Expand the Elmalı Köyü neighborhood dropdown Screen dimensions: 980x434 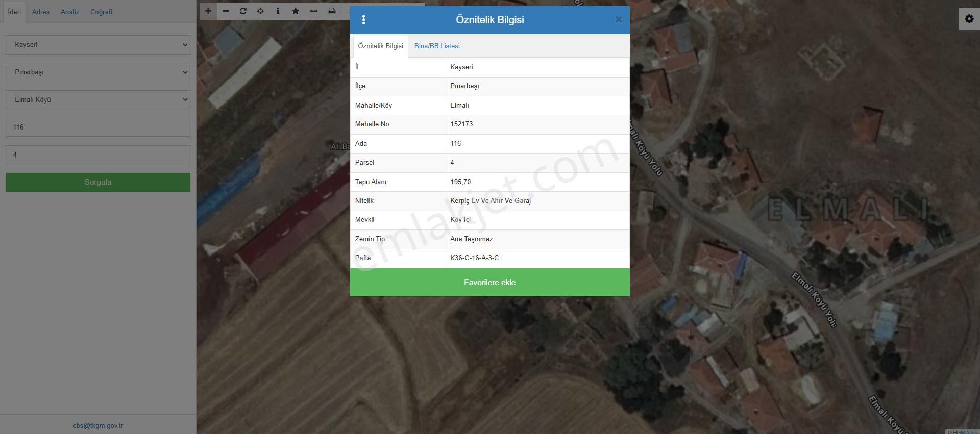coord(98,100)
